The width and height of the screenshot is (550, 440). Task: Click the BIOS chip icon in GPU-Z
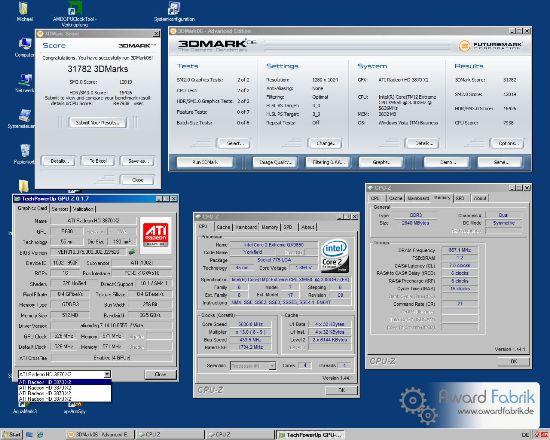132,252
